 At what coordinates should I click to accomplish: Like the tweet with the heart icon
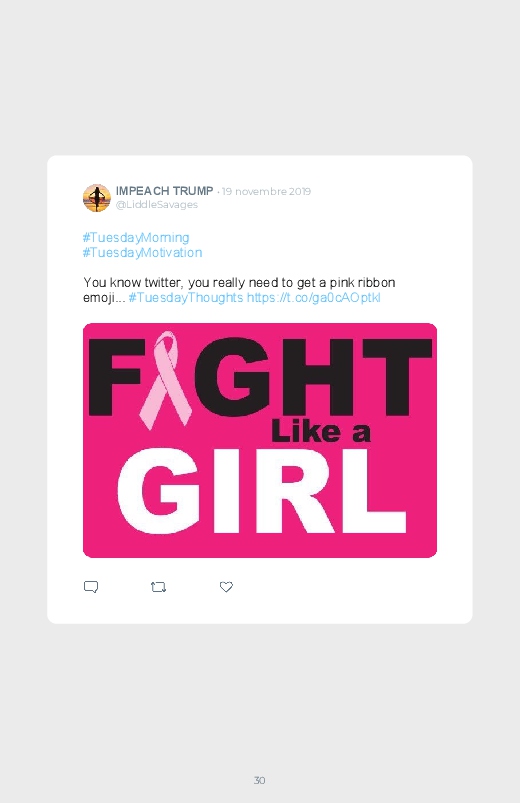226,587
